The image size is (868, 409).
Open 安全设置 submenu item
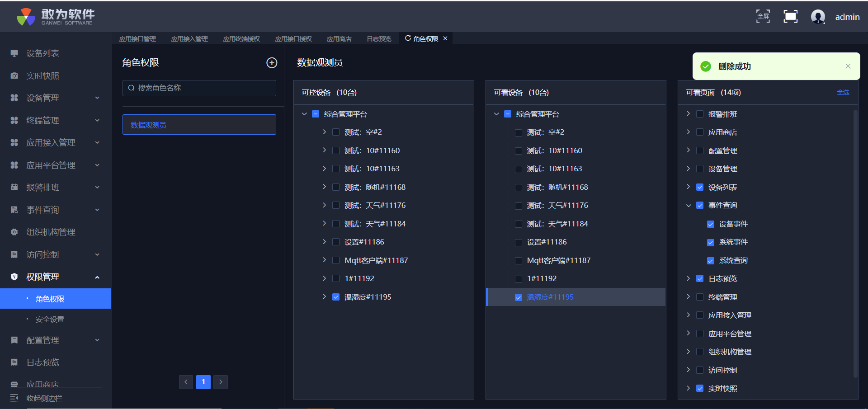(50, 320)
